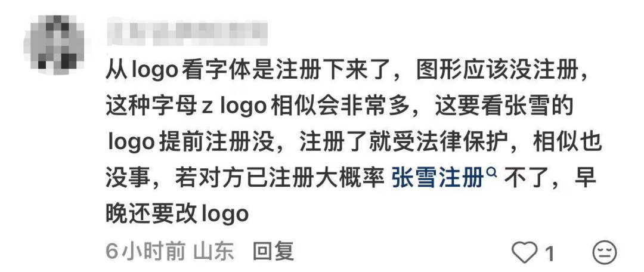This screenshot has height=272, width=644.
Task: Click the search magnifier beside 张雪注册
Action: (491, 172)
